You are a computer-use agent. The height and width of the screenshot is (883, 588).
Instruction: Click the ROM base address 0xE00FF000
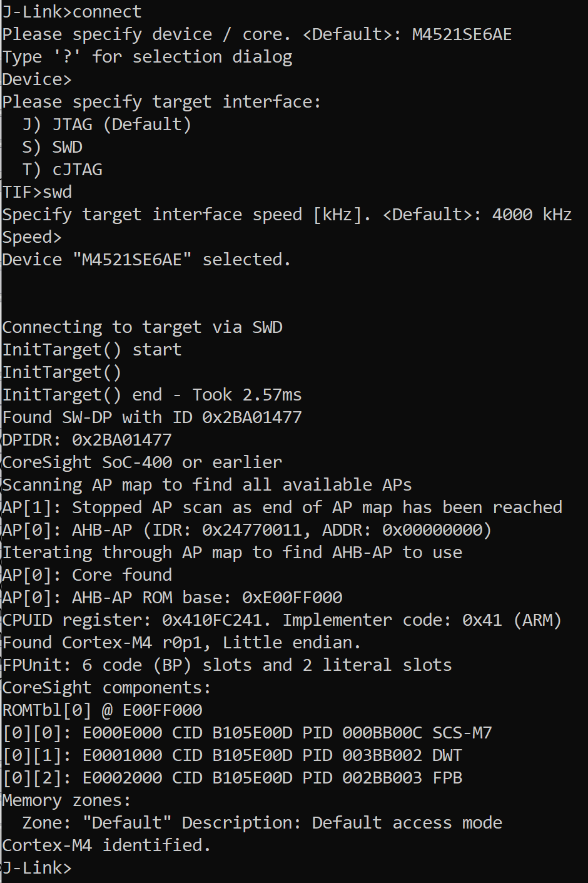[x=292, y=598]
